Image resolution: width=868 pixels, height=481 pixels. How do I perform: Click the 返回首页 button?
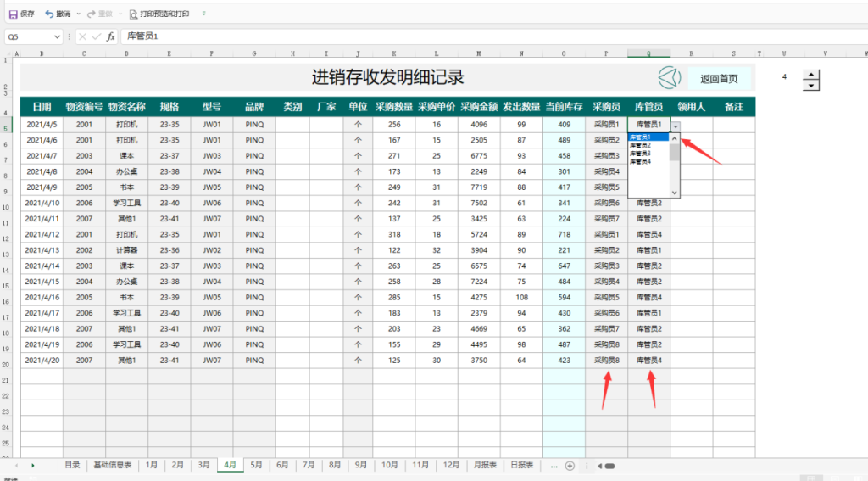(719, 79)
